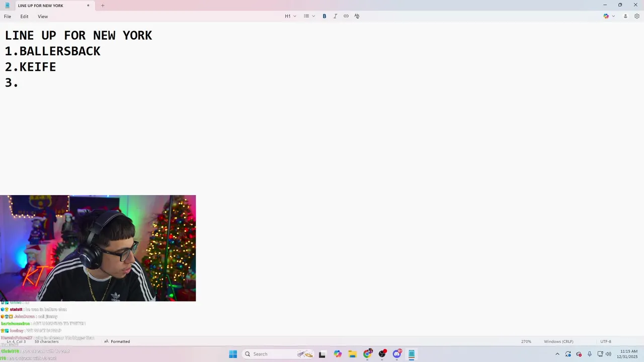Image resolution: width=644 pixels, height=362 pixels.
Task: Restore down the Notepad window
Action: 620,5
